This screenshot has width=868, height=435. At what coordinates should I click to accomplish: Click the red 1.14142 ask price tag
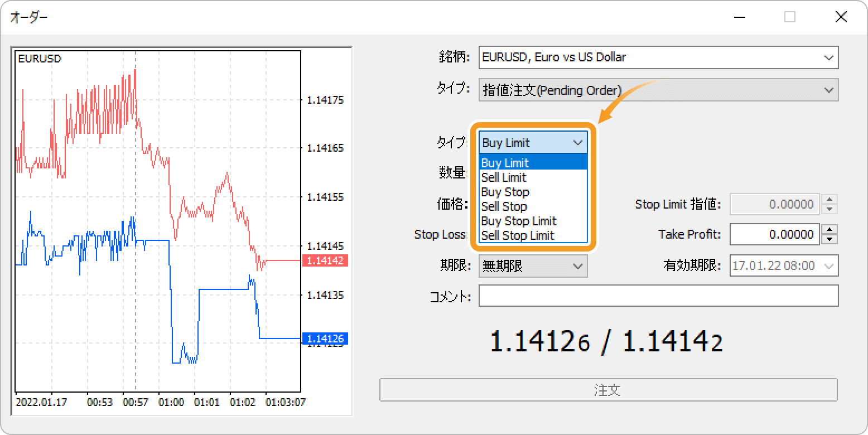(325, 260)
